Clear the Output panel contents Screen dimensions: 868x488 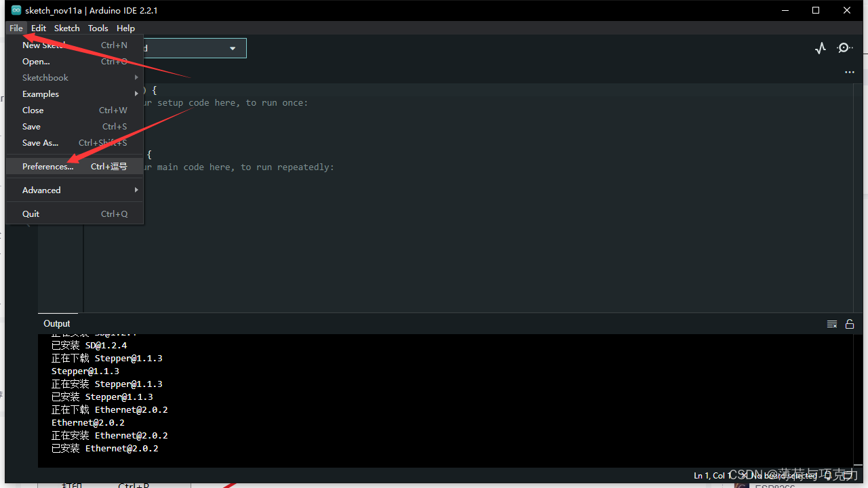(832, 324)
